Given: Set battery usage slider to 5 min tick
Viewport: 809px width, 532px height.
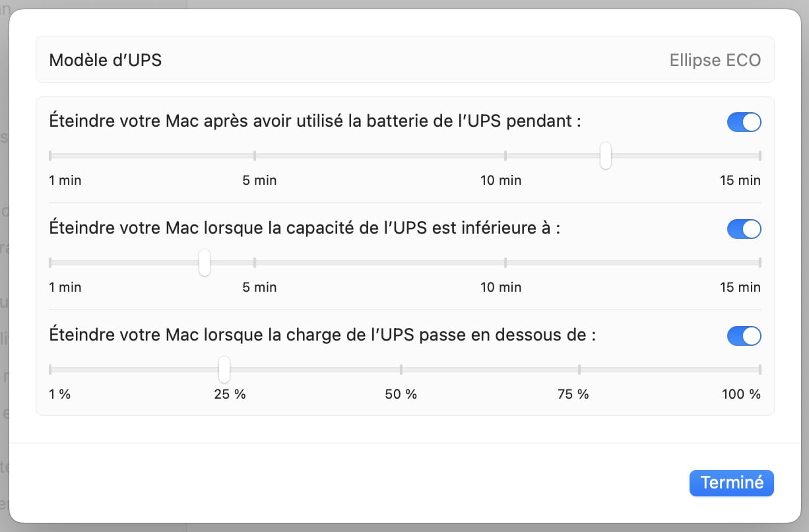Looking at the screenshot, I should coord(255,156).
